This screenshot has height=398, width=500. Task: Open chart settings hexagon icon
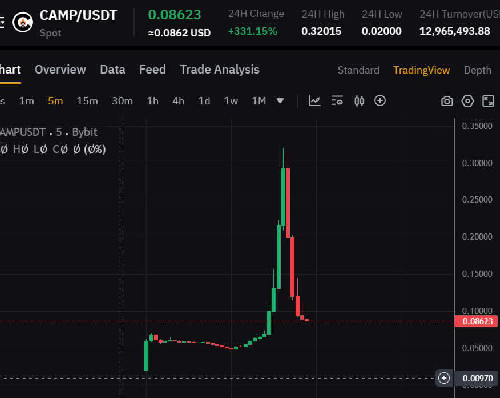pyautogui.click(x=468, y=101)
